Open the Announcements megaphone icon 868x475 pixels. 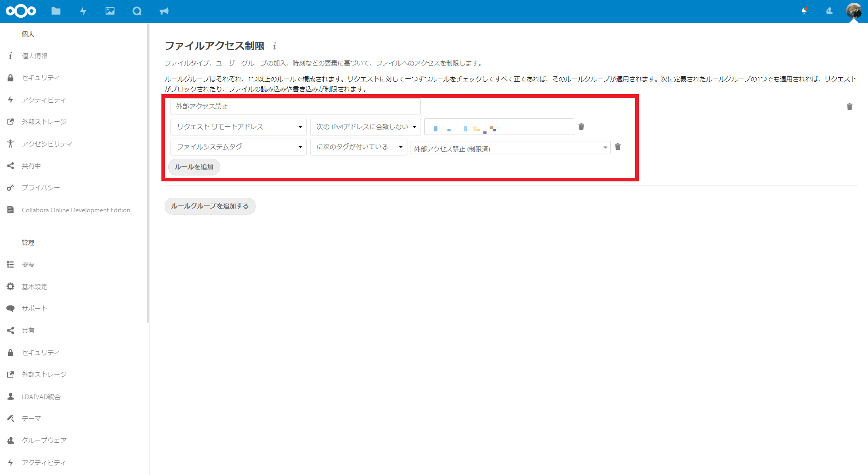(164, 11)
